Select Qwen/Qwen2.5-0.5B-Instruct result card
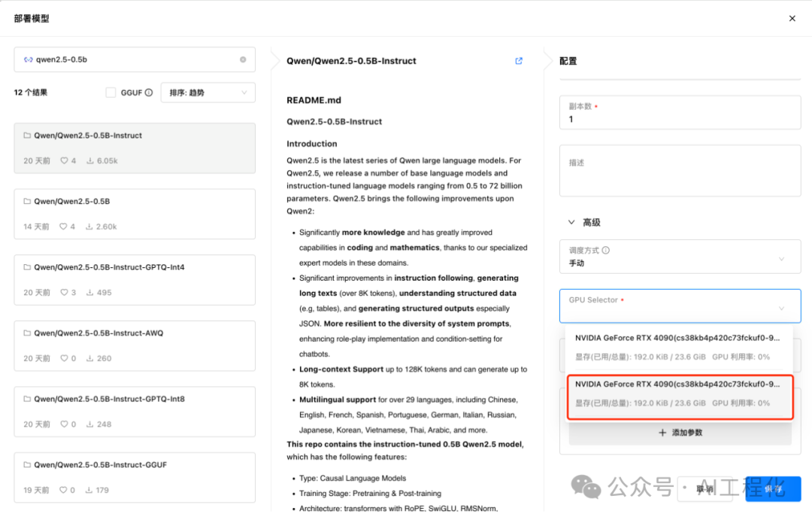 pos(135,148)
